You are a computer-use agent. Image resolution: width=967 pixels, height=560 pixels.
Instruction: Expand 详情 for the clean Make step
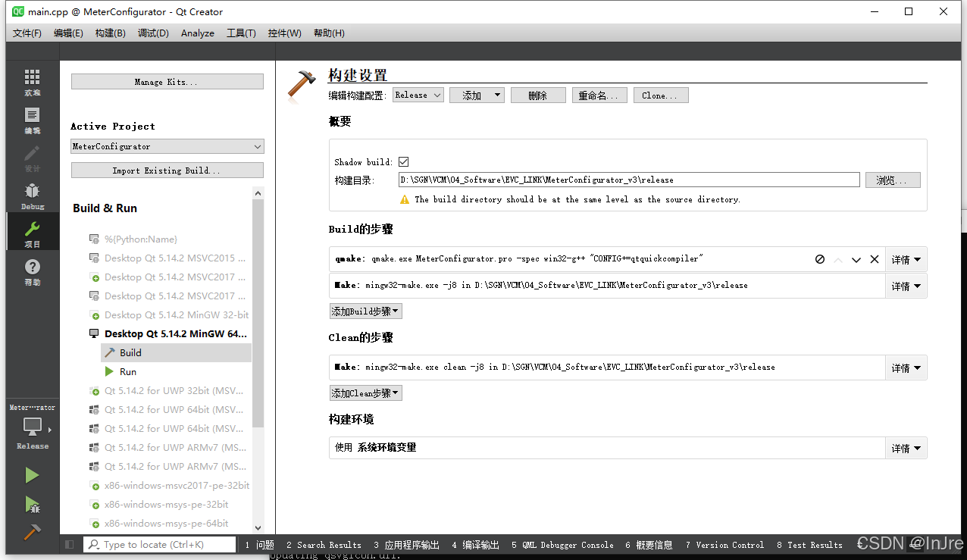906,368
